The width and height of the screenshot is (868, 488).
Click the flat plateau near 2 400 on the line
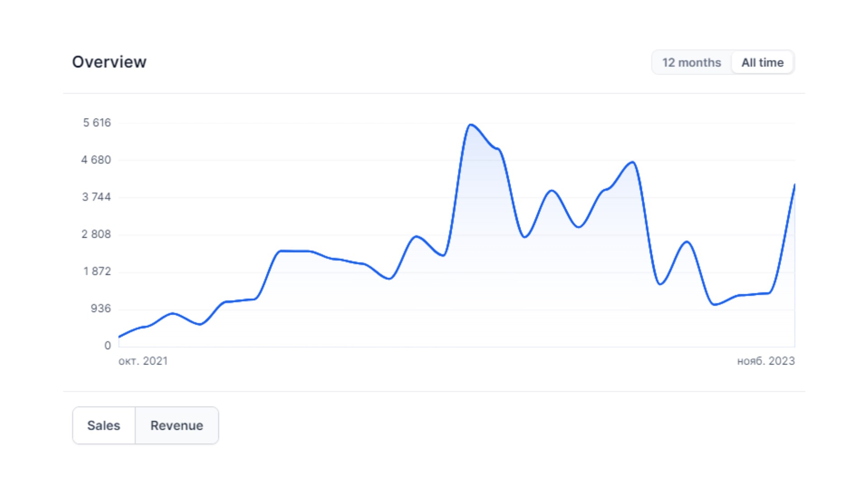point(295,251)
